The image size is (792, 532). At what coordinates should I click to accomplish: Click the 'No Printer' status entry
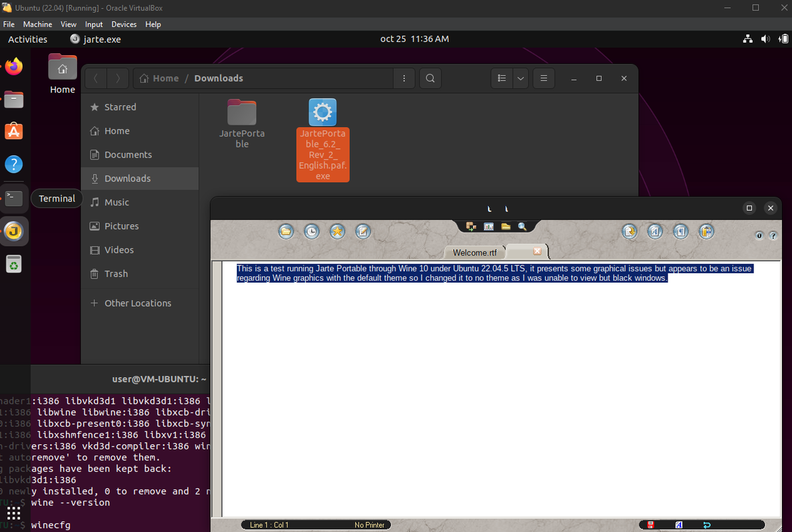[369, 525]
